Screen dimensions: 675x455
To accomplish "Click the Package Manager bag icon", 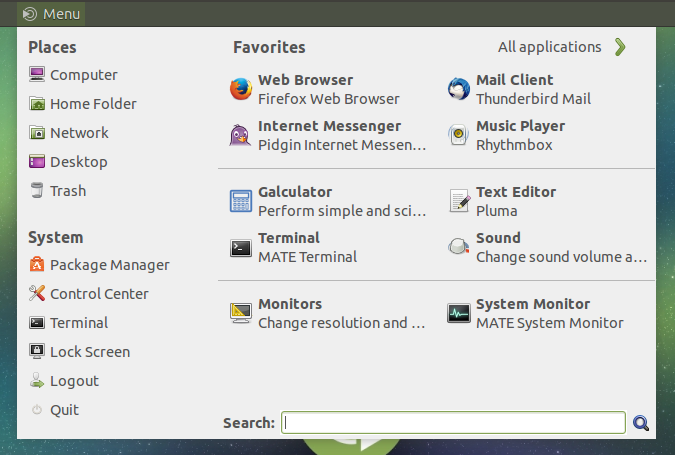I will pos(37,264).
